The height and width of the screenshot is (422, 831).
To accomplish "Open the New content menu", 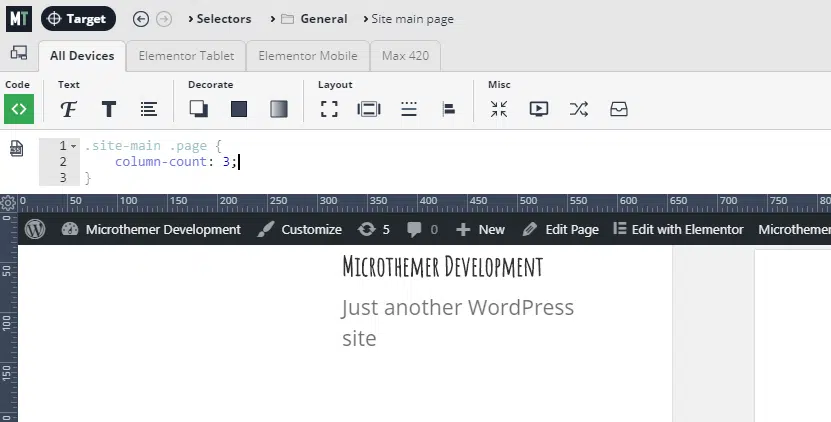I will coord(481,229).
